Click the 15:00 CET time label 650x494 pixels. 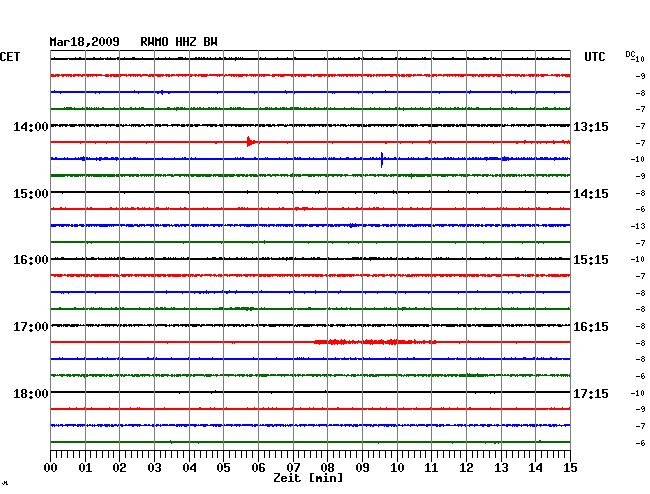coord(31,194)
